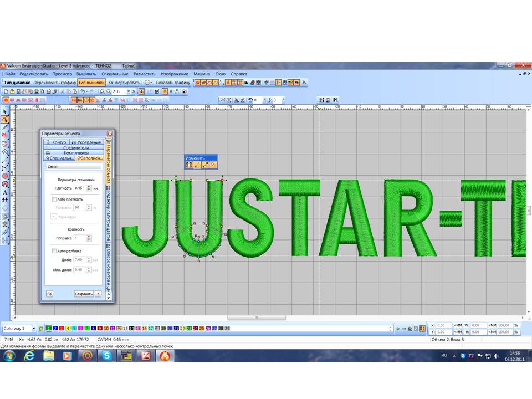Open the Редактировать menu
This screenshot has width=532, height=399.
(34, 74)
